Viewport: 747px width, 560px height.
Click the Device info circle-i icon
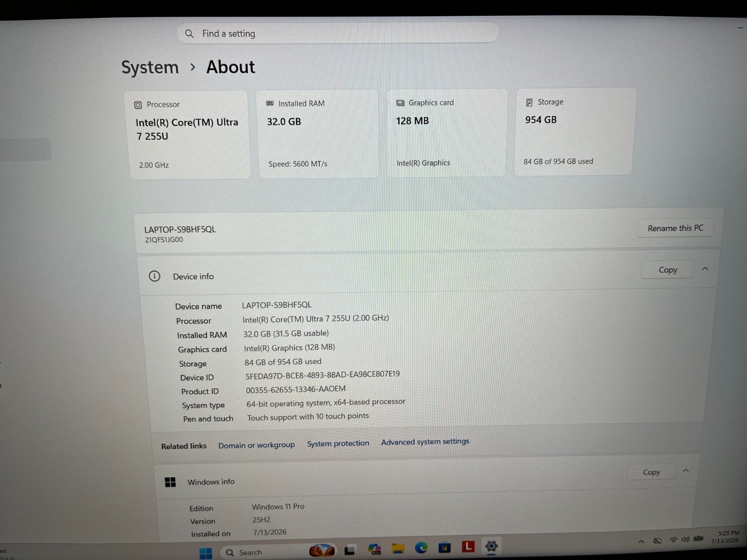(155, 276)
